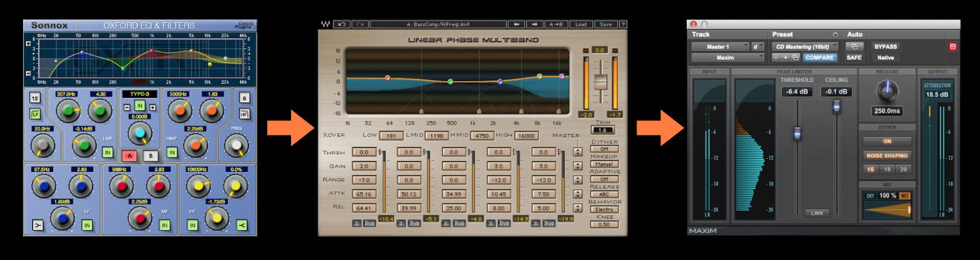Open the CD Mastering (16bit) preset dropdown
Screen dimensions: 980x260
(806, 46)
